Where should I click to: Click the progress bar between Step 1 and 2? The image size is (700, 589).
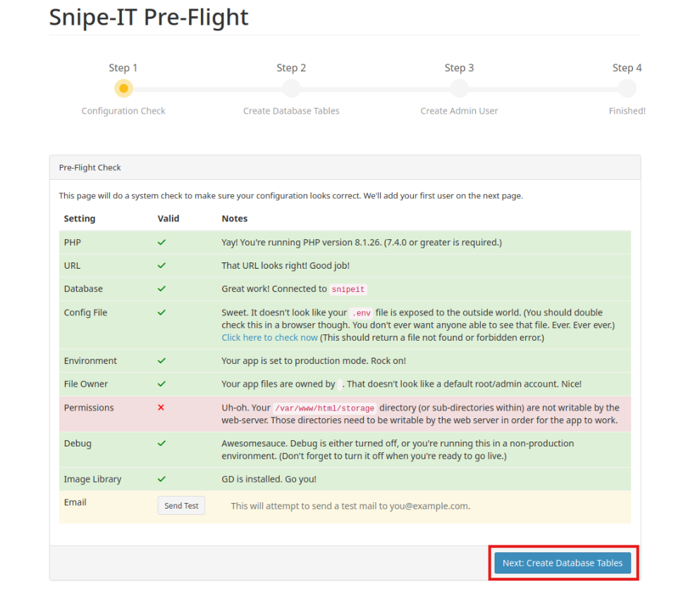coord(207,90)
